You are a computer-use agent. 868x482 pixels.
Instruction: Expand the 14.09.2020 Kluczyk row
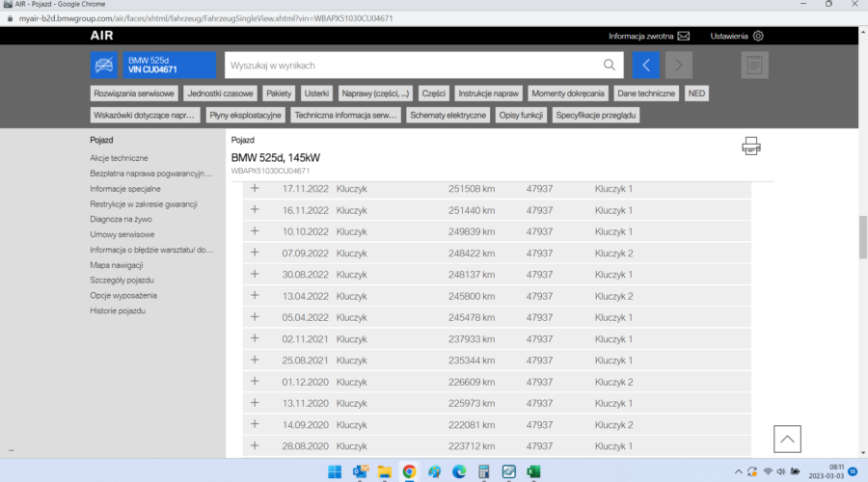click(255, 424)
